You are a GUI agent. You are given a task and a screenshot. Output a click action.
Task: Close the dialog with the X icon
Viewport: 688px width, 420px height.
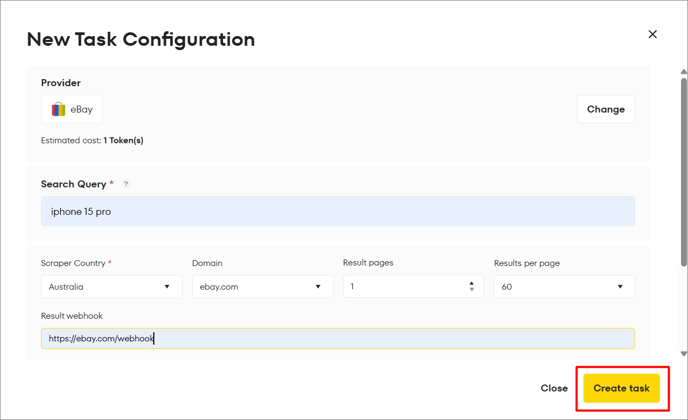652,34
